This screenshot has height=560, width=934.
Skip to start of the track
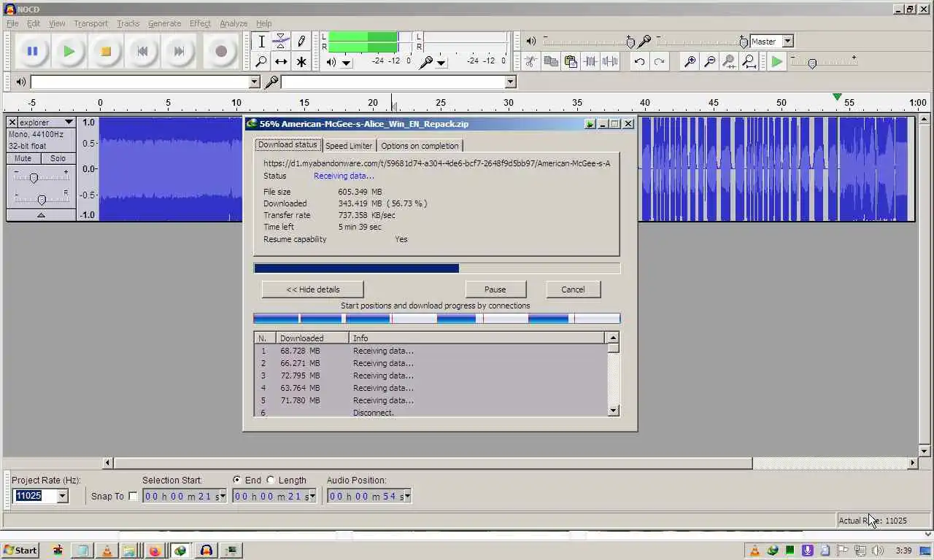point(142,51)
